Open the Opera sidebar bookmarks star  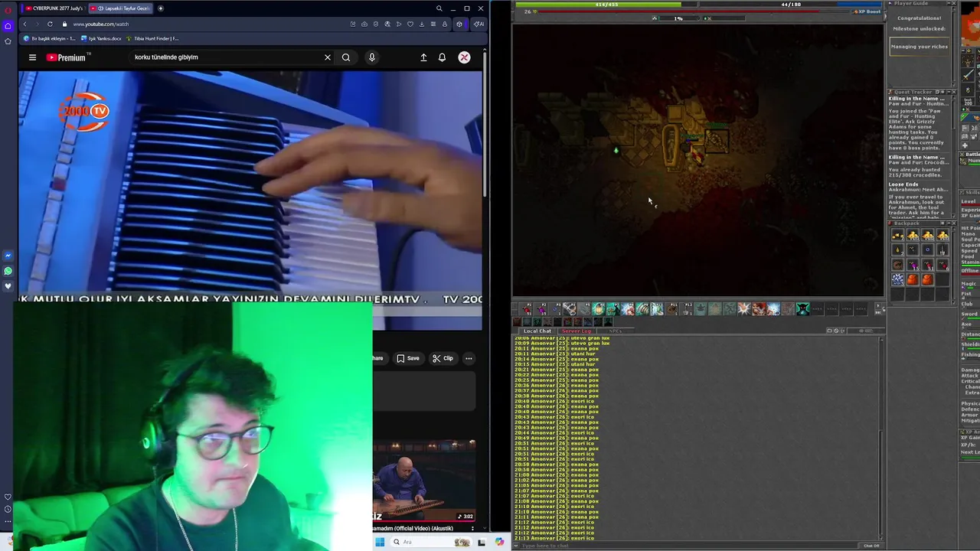tap(8, 41)
